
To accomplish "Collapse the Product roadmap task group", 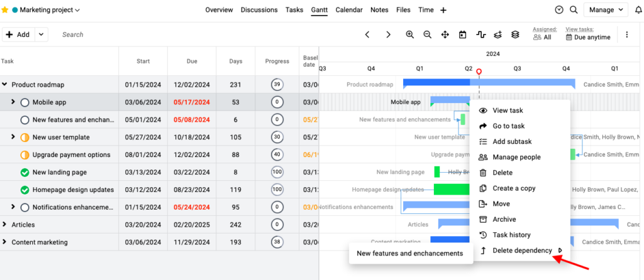I will (5, 85).
